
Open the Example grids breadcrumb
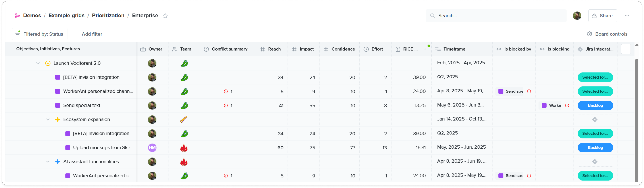tap(66, 16)
